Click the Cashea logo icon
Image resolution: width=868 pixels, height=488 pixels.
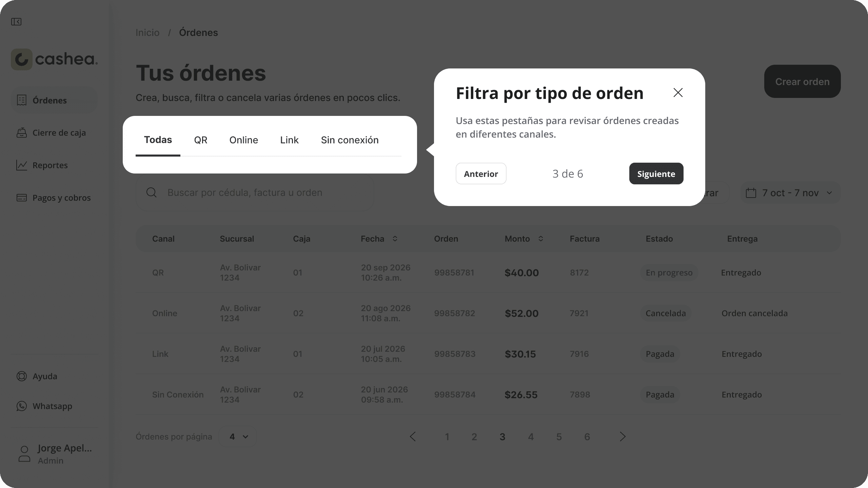click(x=22, y=59)
